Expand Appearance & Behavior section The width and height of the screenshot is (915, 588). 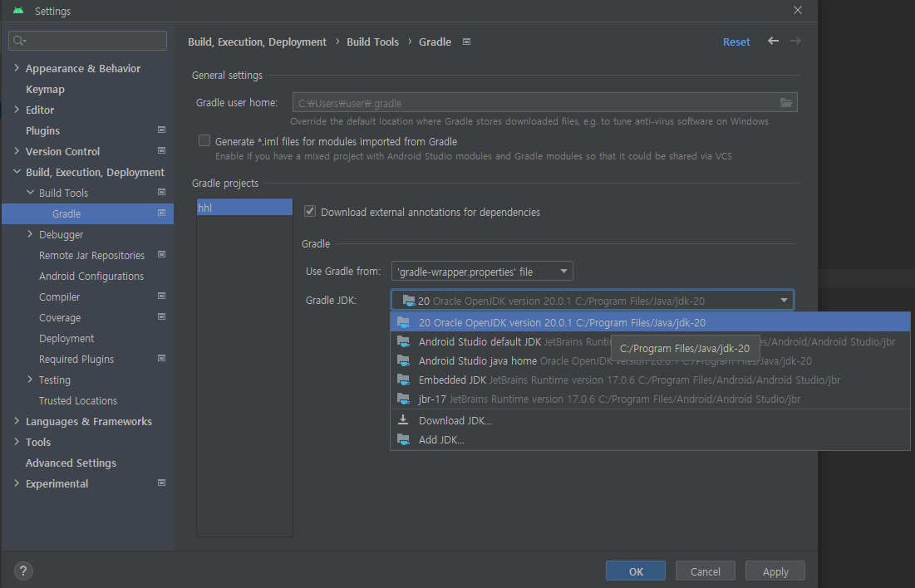[17, 67]
